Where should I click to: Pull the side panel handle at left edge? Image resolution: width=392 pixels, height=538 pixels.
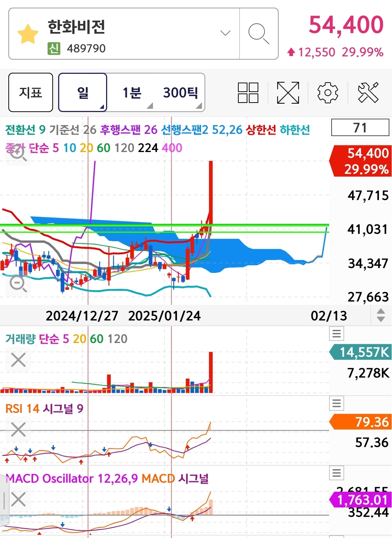click(x=4, y=500)
